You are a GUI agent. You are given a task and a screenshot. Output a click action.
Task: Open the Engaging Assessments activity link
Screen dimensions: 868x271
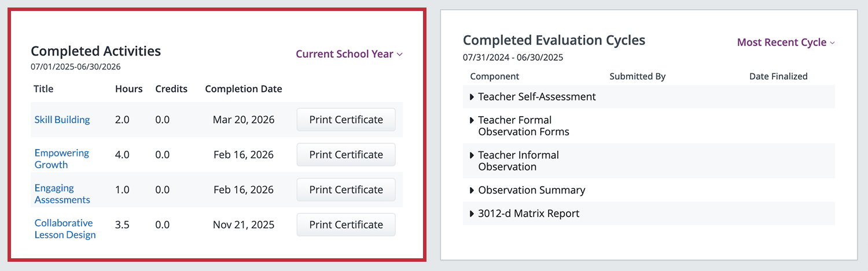62,194
